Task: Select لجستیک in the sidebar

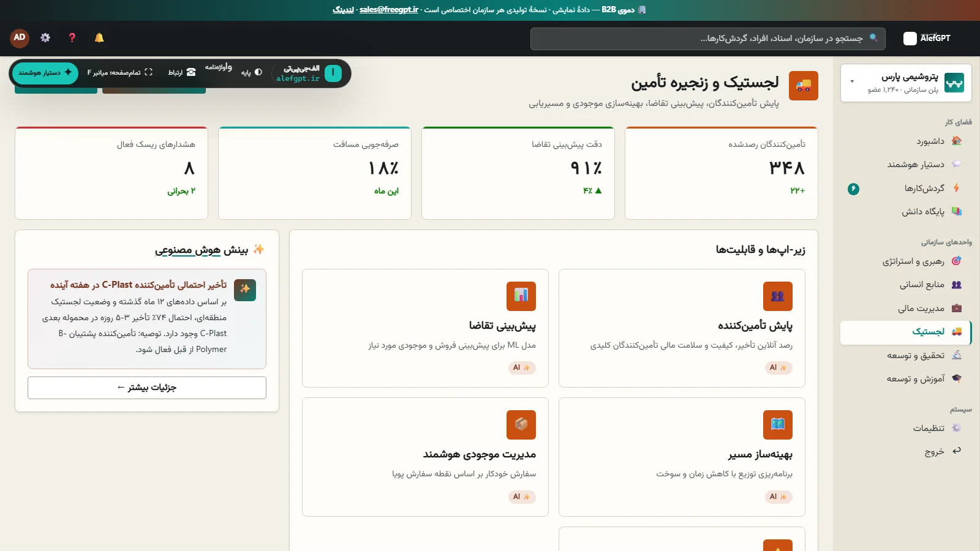Action: pyautogui.click(x=906, y=332)
